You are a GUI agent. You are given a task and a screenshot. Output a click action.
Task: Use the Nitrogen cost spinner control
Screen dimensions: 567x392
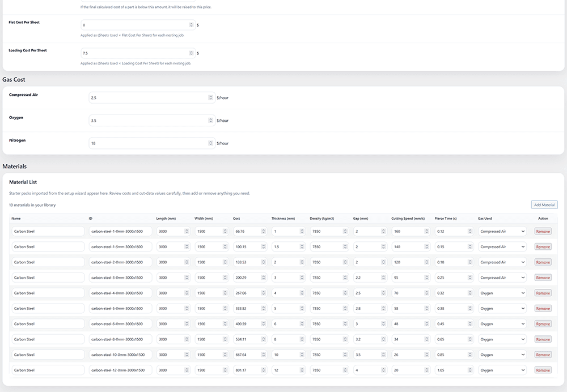211,143
